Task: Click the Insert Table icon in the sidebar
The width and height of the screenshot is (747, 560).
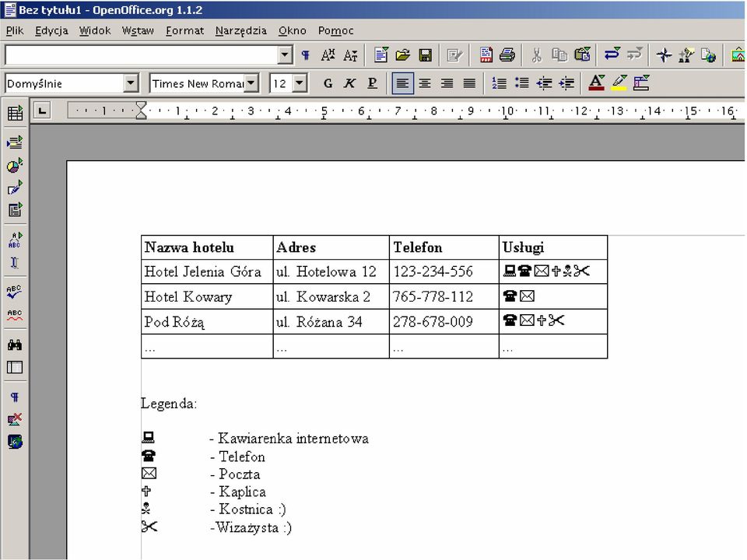Action: [15, 113]
